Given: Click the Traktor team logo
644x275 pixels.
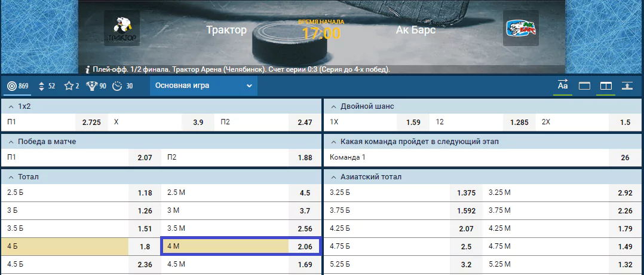Looking at the screenshot, I should coord(122,28).
